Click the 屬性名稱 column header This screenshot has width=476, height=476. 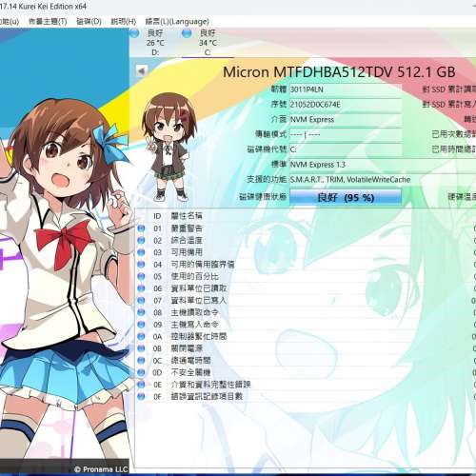pos(187,216)
